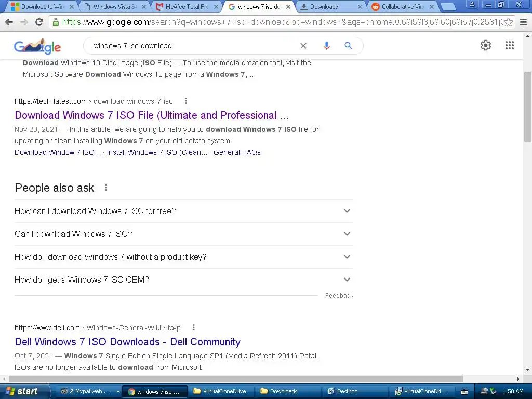Open Google settings gear icon
The width and height of the screenshot is (532, 399).
coord(486,45)
